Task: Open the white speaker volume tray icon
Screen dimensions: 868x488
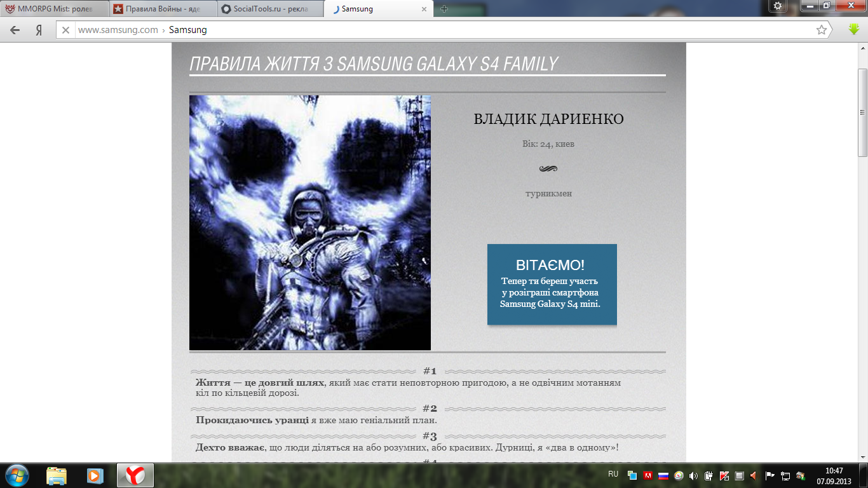Action: pyautogui.click(x=694, y=475)
